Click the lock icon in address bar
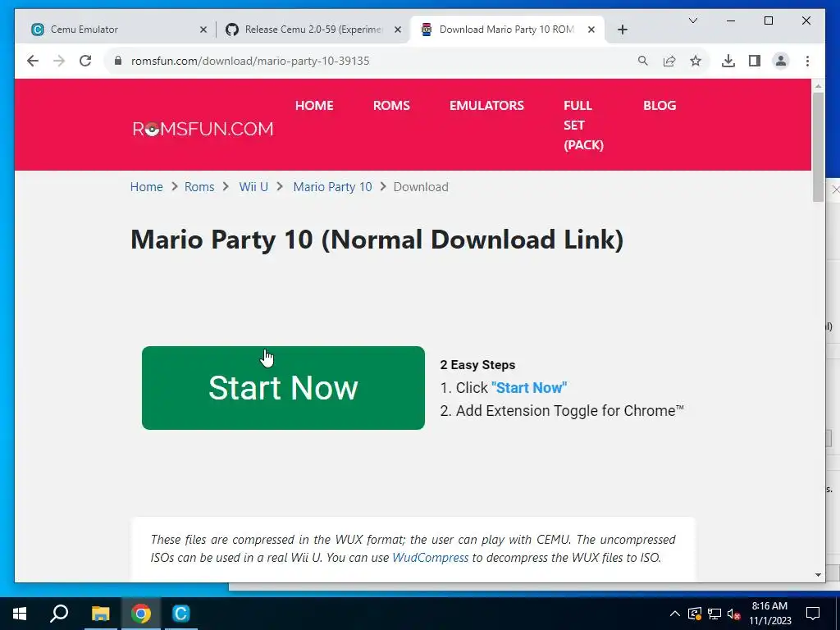This screenshot has width=840, height=630. 118,61
